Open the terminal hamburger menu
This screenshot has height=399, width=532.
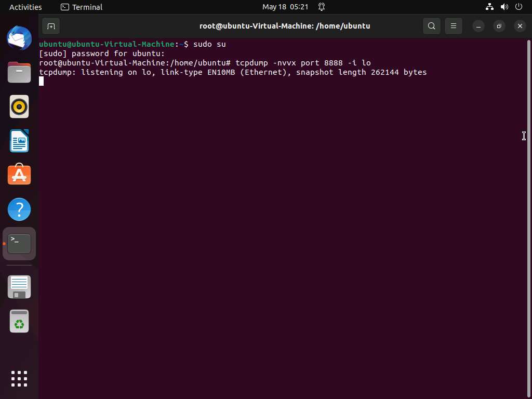pos(453,26)
